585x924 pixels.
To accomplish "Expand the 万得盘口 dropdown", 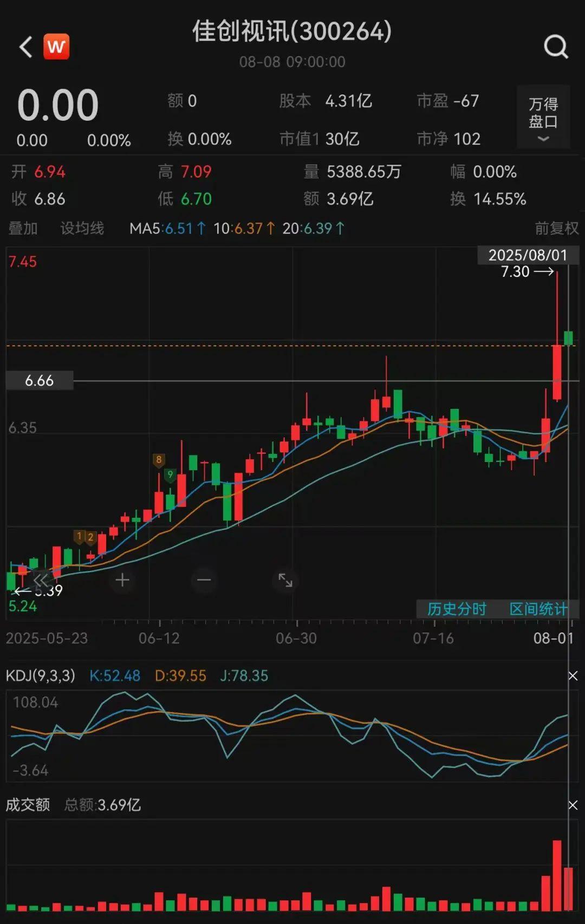I will coord(543,117).
